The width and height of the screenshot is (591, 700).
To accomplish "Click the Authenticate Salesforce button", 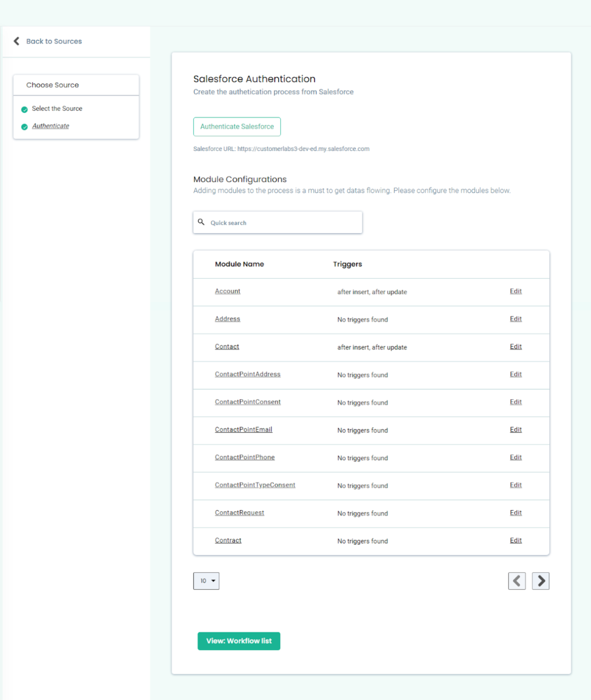I will (x=237, y=126).
